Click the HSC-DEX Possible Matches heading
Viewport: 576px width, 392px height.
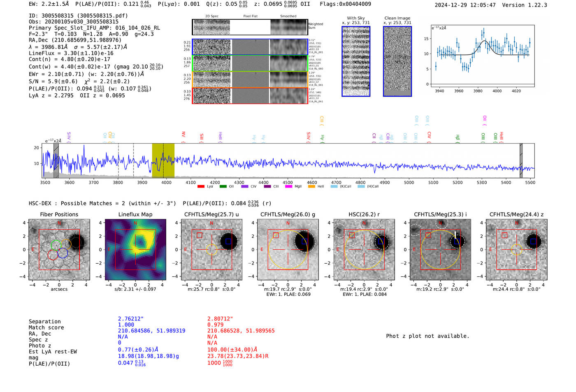tap(102, 203)
